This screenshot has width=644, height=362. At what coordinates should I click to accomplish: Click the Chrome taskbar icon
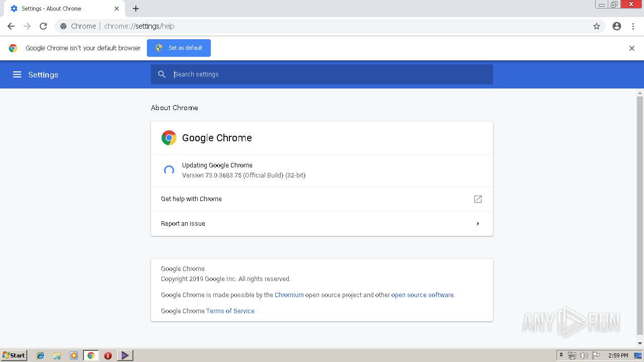pyautogui.click(x=91, y=355)
